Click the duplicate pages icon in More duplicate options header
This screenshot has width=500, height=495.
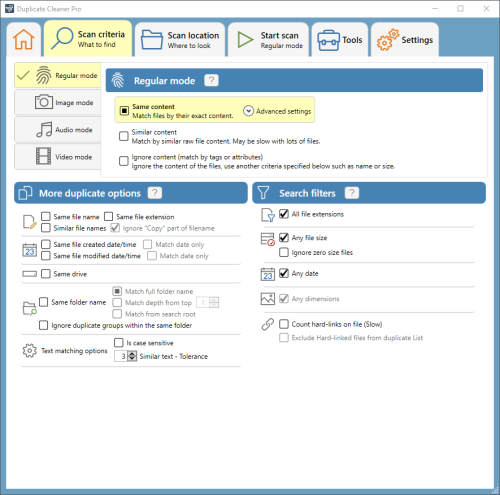click(x=25, y=193)
